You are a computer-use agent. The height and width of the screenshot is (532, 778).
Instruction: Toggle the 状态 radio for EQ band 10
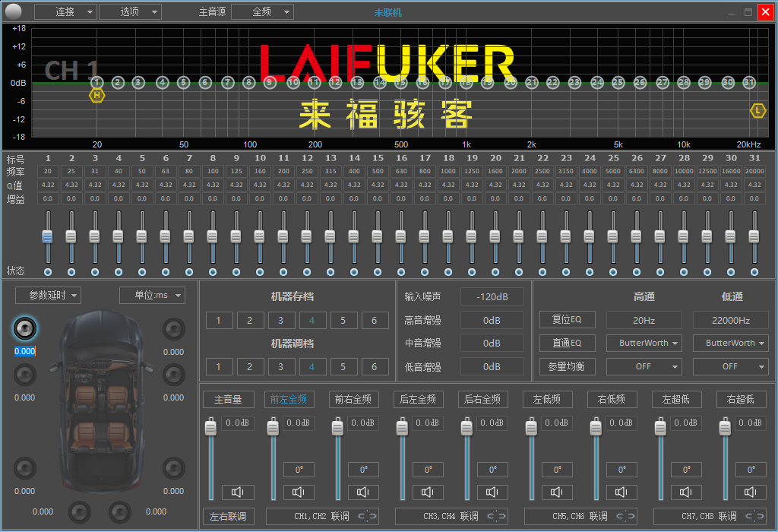[x=260, y=272]
